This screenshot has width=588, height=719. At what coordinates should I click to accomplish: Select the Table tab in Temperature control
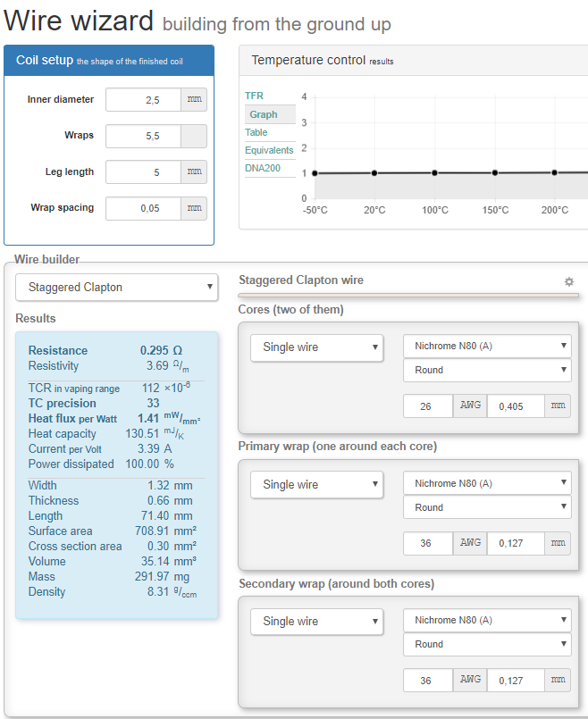click(256, 132)
